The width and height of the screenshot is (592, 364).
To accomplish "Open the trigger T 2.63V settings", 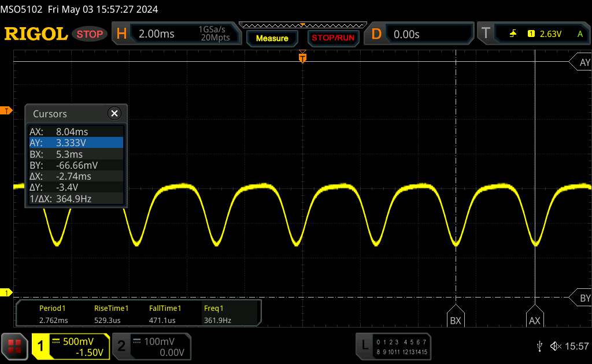I will click(x=533, y=34).
